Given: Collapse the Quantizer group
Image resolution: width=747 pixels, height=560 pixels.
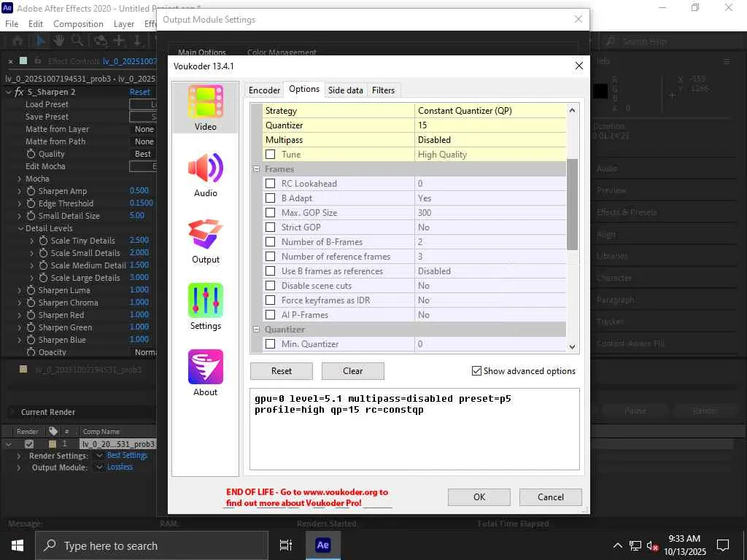Looking at the screenshot, I should (256, 329).
